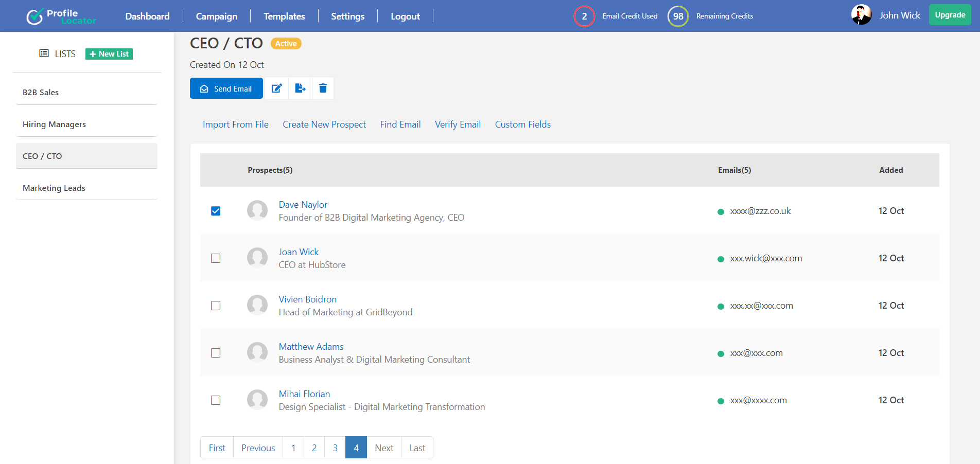Click the green Upgrade button
The height and width of the screenshot is (464, 980).
tap(950, 15)
